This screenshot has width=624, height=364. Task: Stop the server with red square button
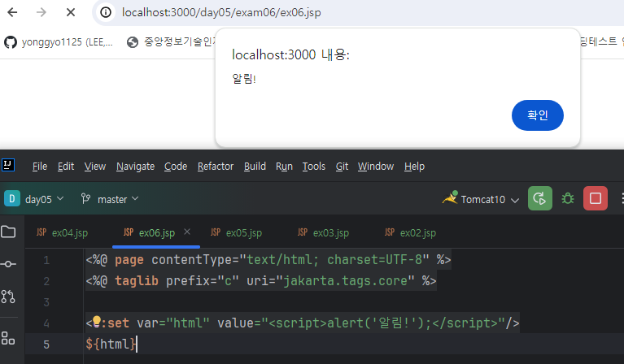pyautogui.click(x=595, y=198)
